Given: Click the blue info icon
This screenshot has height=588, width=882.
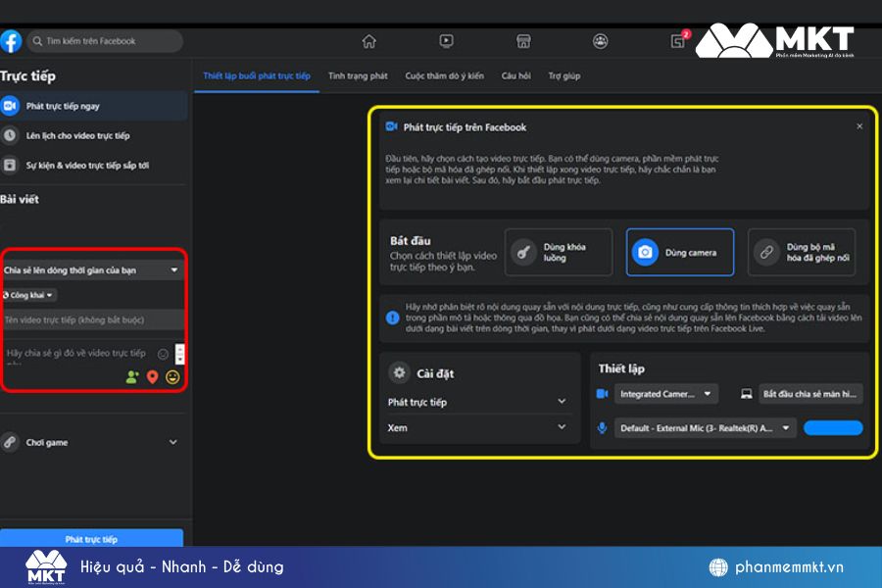Looking at the screenshot, I should coord(392,318).
